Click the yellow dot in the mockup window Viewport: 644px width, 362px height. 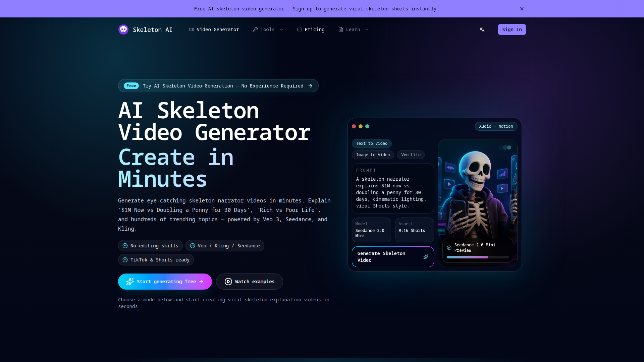click(x=361, y=126)
